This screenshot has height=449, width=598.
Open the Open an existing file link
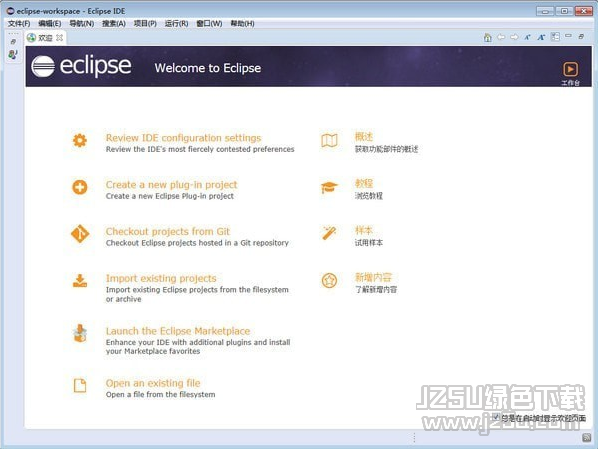pos(153,383)
